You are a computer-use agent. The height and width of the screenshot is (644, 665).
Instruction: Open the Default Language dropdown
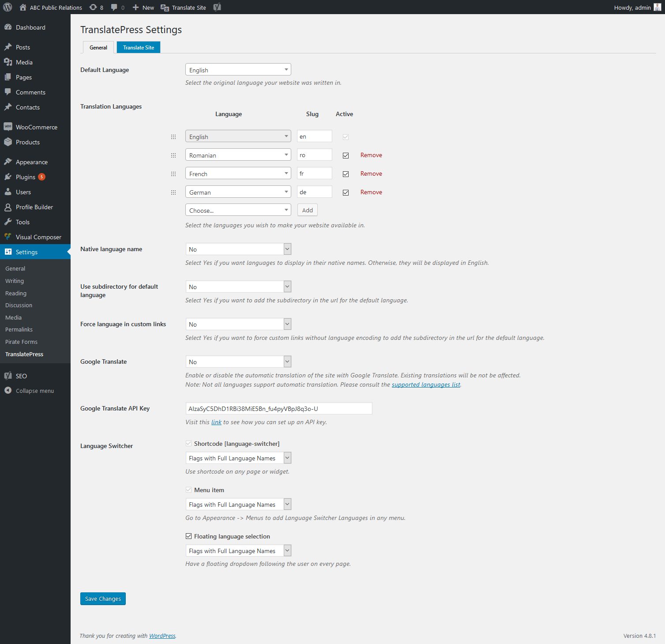point(238,70)
